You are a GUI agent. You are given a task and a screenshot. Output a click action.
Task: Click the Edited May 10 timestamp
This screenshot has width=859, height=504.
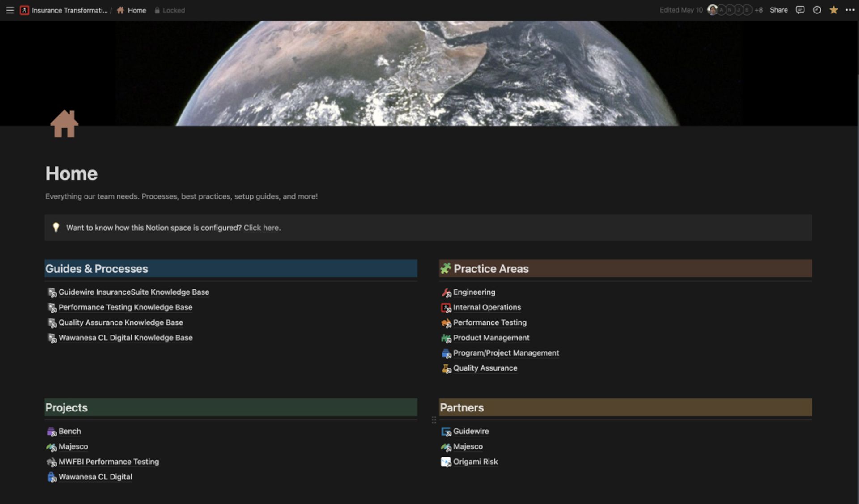(x=681, y=10)
